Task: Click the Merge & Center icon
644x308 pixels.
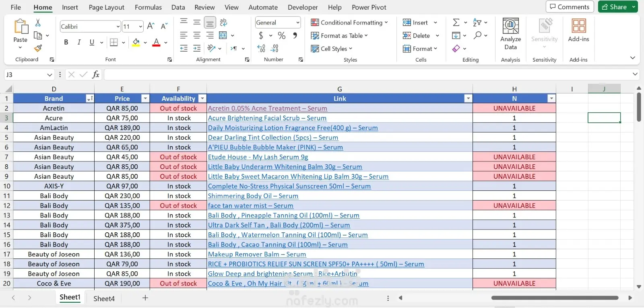Action: coord(223,35)
